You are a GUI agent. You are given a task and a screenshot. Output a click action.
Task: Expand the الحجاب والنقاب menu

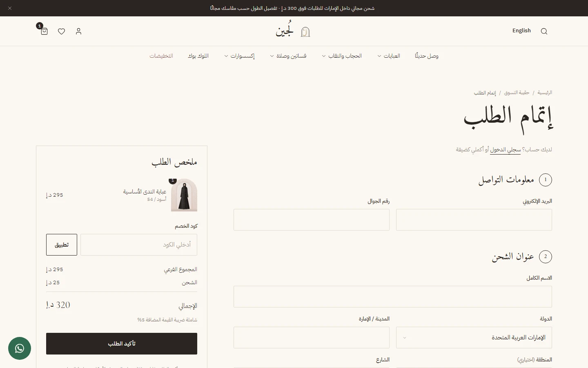(342, 56)
